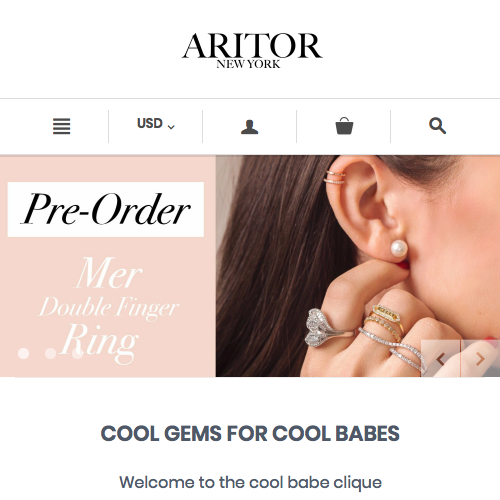Click the pearl earring in the photo
Image resolution: width=500 pixels, height=500 pixels.
pos(399,248)
